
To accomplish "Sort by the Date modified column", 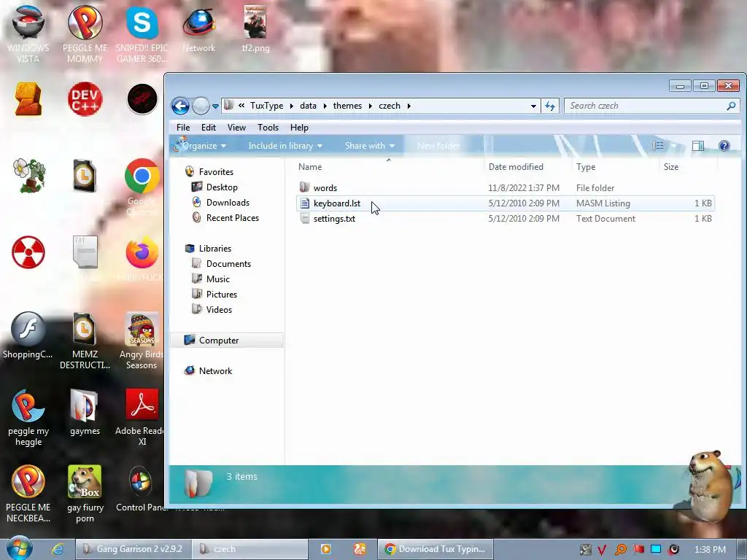I will pos(527,167).
